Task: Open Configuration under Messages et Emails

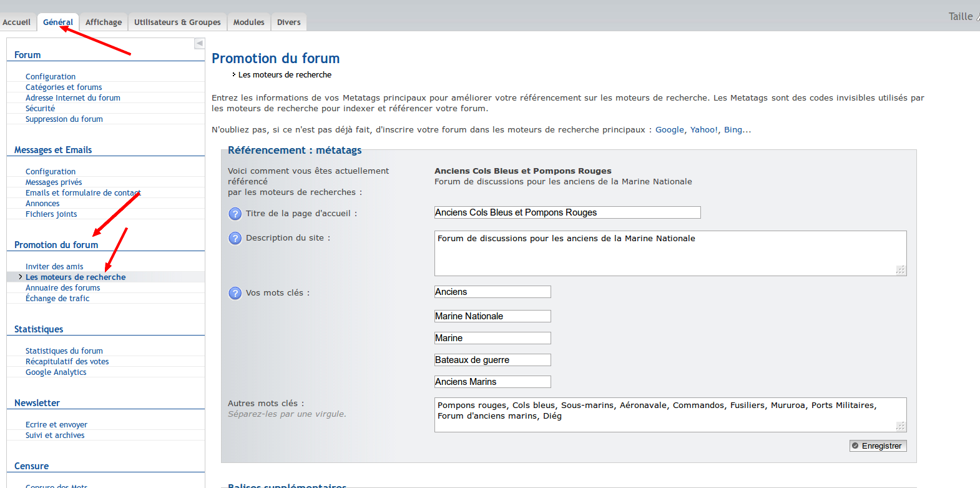Action: pos(51,172)
